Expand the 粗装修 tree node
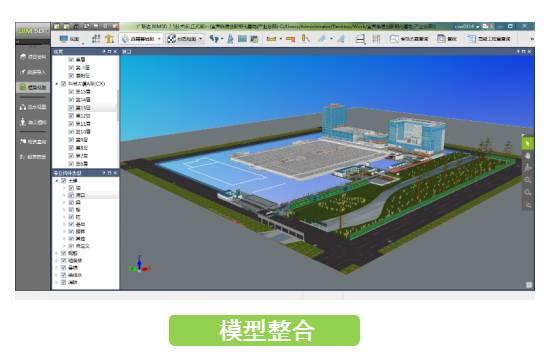552x360 pixels. [57, 261]
